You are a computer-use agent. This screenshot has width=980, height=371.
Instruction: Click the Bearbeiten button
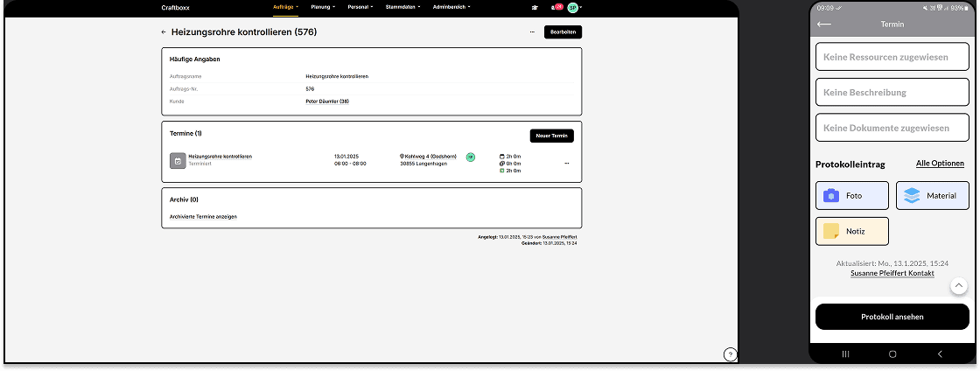coord(563,31)
